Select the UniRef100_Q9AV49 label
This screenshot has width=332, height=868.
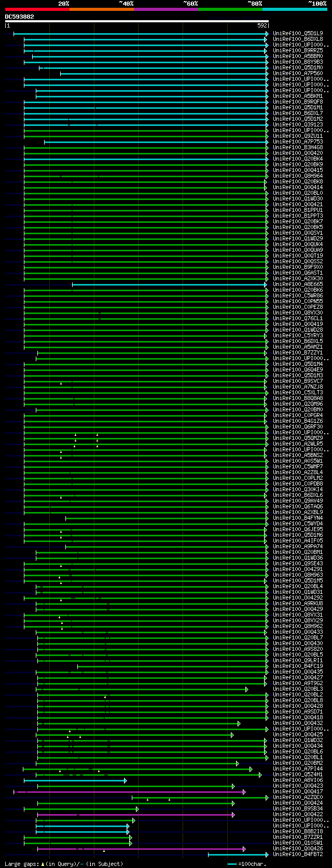[298, 501]
